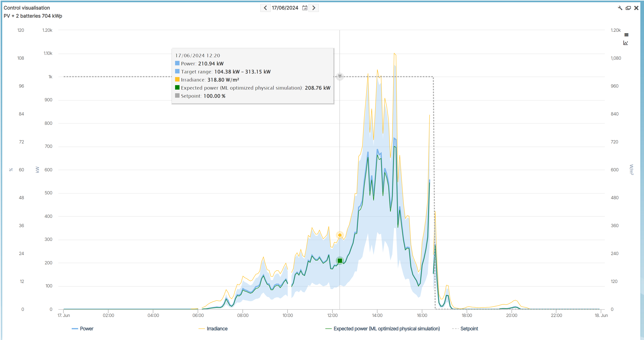This screenshot has height=340, width=644.
Task: Open widget settings with the wrench icon
Action: click(x=620, y=8)
